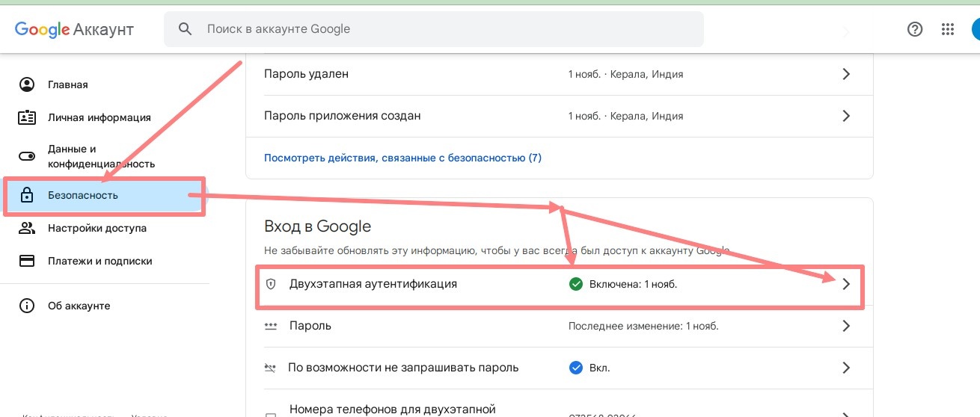The width and height of the screenshot is (980, 417).
Task: Click the shield icon beside Двухэтапная аутентификация
Action: [271, 284]
